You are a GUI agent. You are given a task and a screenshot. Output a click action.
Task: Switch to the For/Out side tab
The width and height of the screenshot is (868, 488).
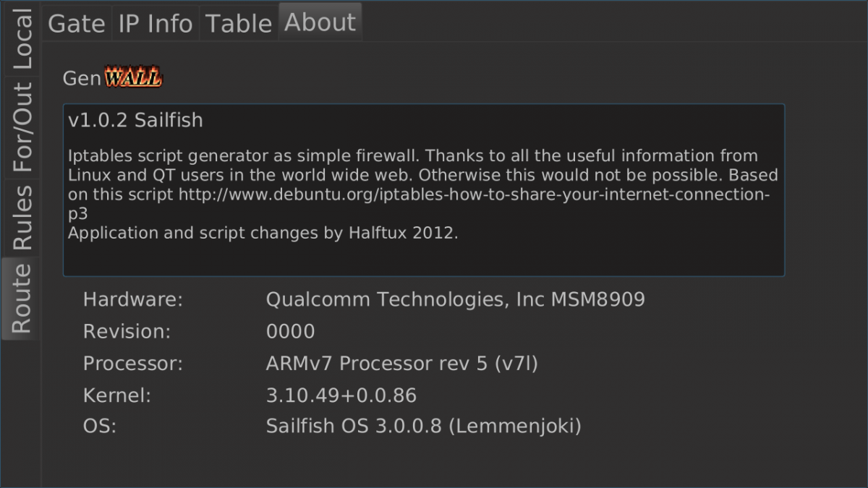(x=22, y=127)
